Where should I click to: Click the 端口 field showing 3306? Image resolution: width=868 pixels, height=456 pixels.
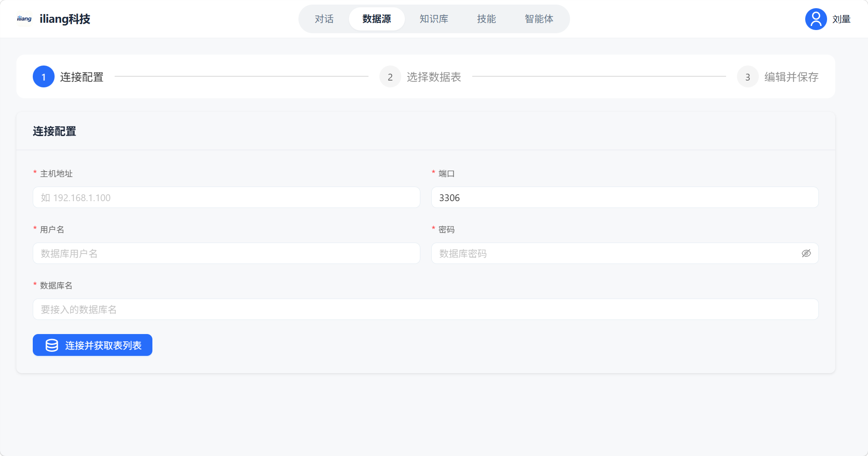tap(625, 198)
